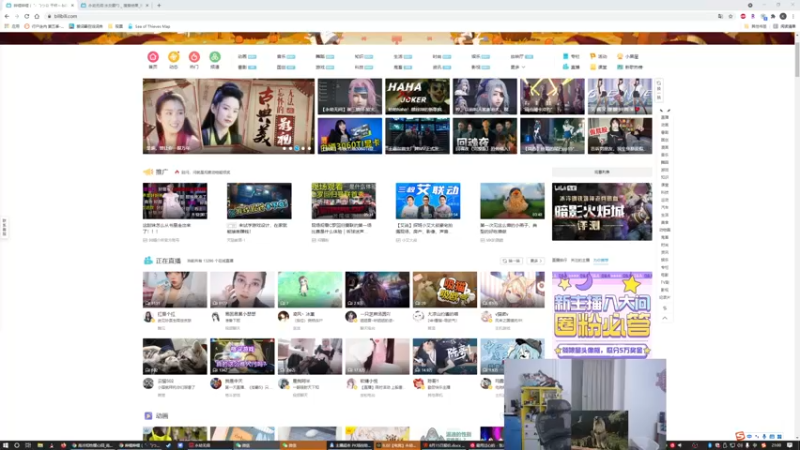Open the 艾联动 promoted video thumbnail

[428, 201]
